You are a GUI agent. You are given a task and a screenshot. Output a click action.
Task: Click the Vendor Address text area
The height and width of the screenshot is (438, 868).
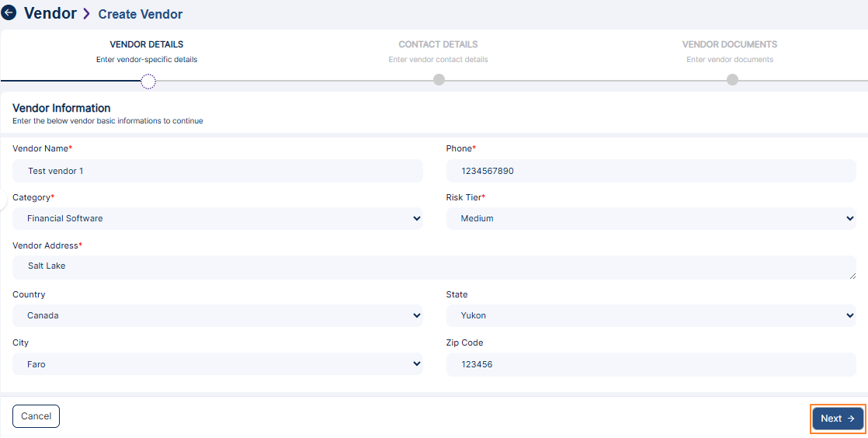[433, 267]
